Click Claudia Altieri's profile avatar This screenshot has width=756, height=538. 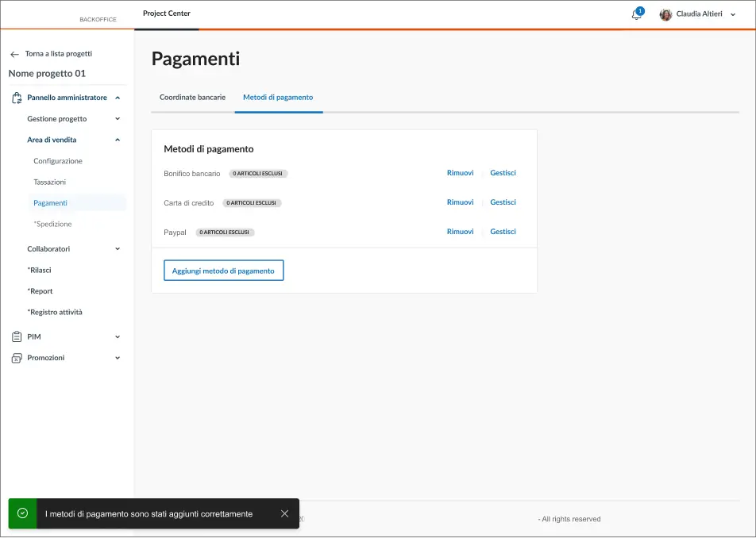[665, 14]
